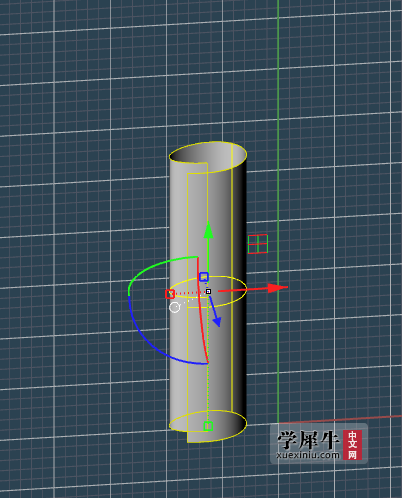402x498 pixels.
Task: Click the red 中文网 badge
Action: pyautogui.click(x=352, y=445)
